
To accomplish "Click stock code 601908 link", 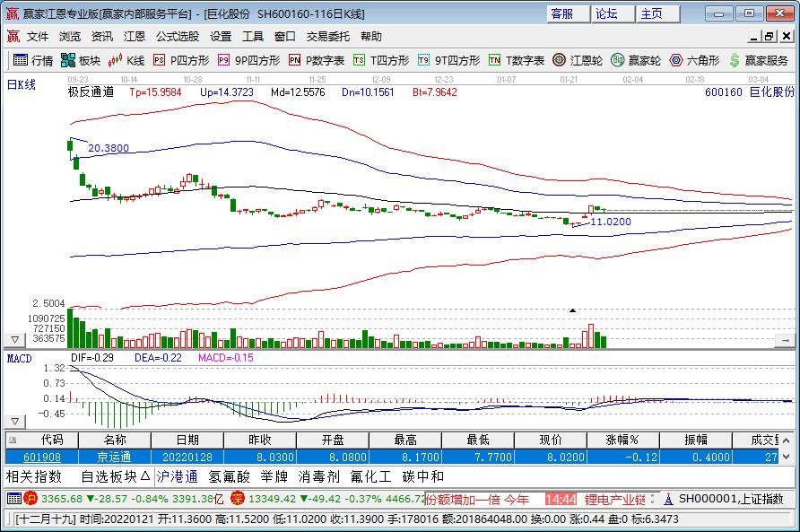I will pos(42,457).
